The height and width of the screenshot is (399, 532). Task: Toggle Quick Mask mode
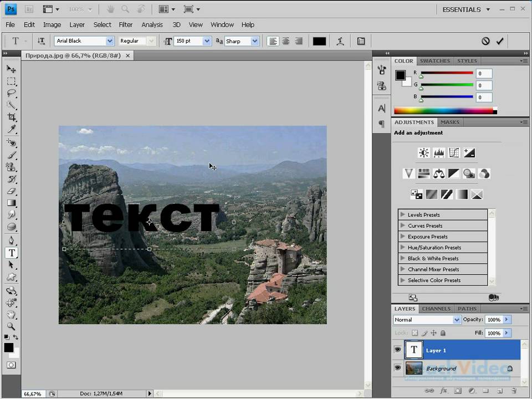(11, 365)
